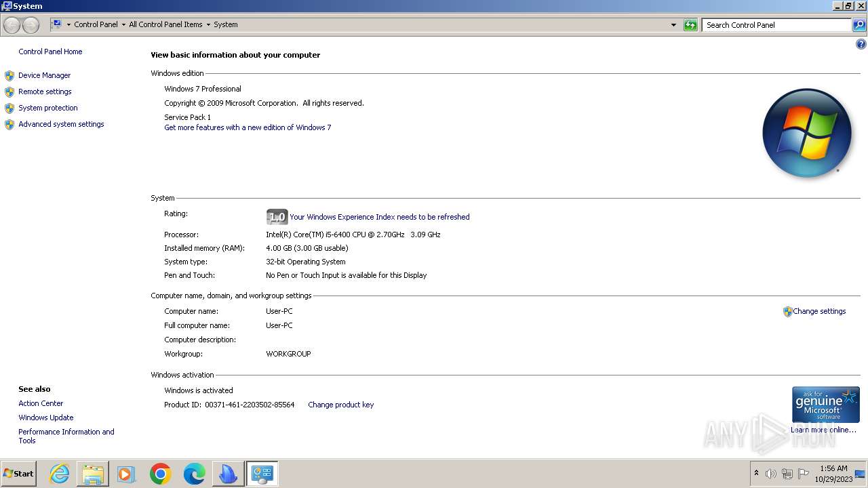This screenshot has width=868, height=488.
Task: Open the address bar history dropdown
Action: (x=673, y=25)
